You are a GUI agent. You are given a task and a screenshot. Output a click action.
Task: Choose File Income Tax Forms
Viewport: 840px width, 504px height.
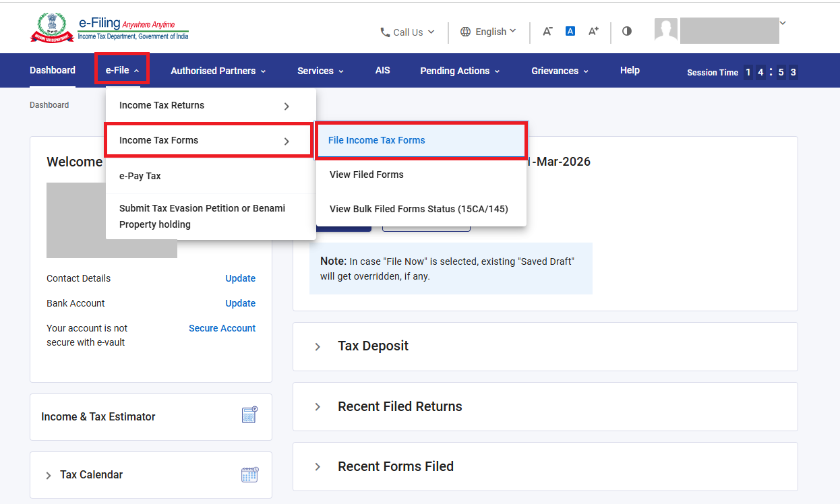pyautogui.click(x=421, y=140)
